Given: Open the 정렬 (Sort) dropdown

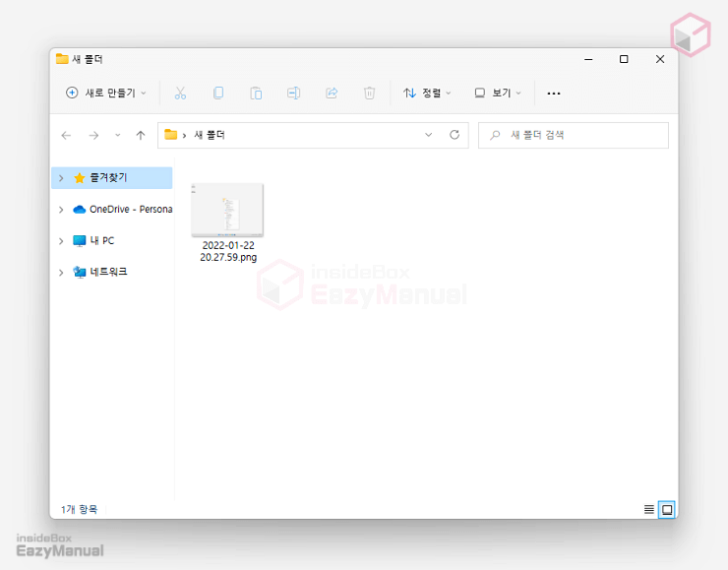Looking at the screenshot, I should (x=427, y=93).
